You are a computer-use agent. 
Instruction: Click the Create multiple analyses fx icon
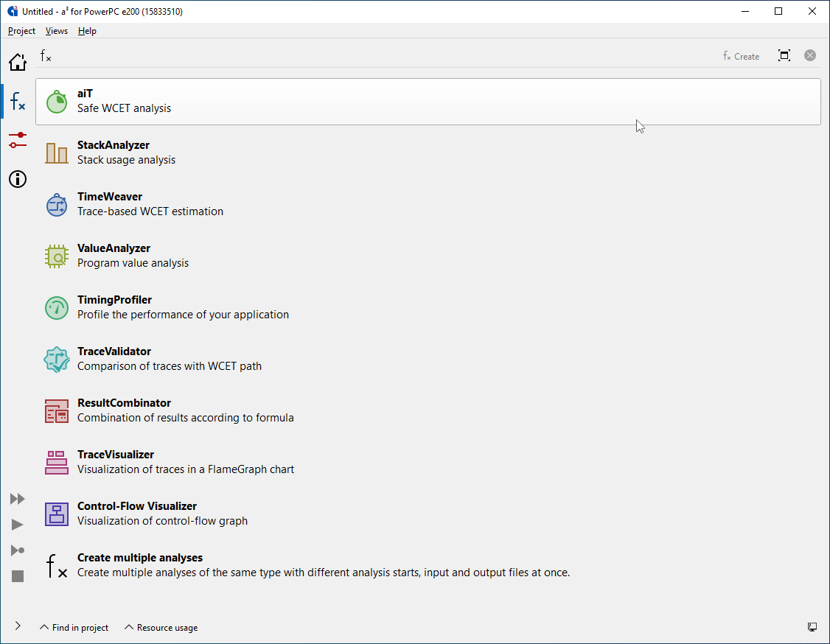[x=57, y=566]
